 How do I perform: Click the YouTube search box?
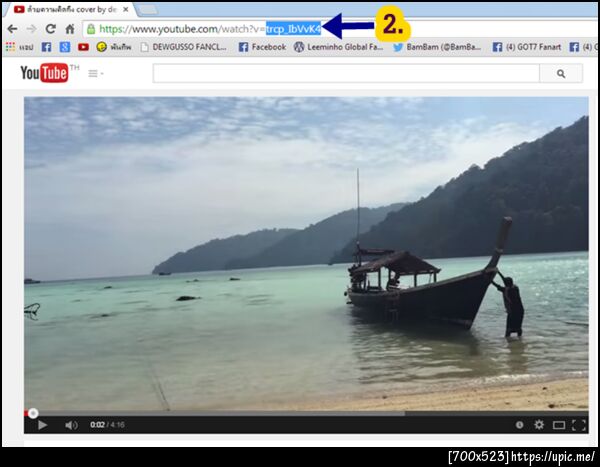coord(346,73)
